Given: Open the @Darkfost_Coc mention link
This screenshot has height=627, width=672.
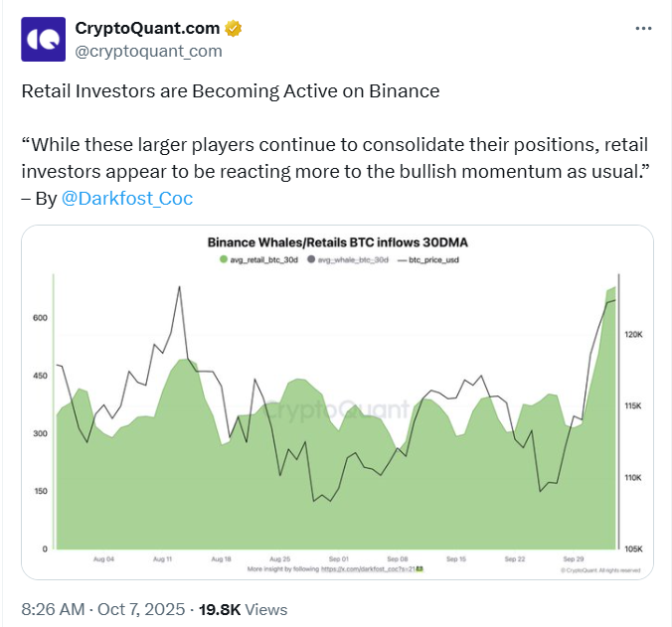Looking at the screenshot, I should (x=127, y=199).
